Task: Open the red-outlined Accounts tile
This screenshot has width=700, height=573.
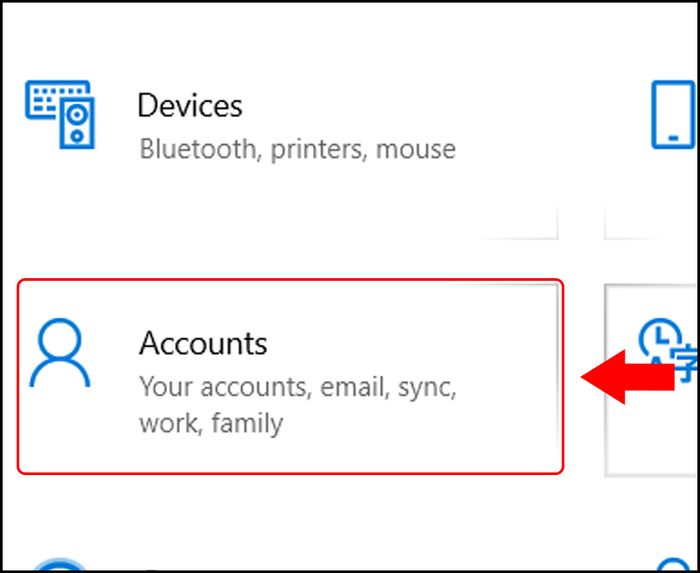Action: [290, 376]
